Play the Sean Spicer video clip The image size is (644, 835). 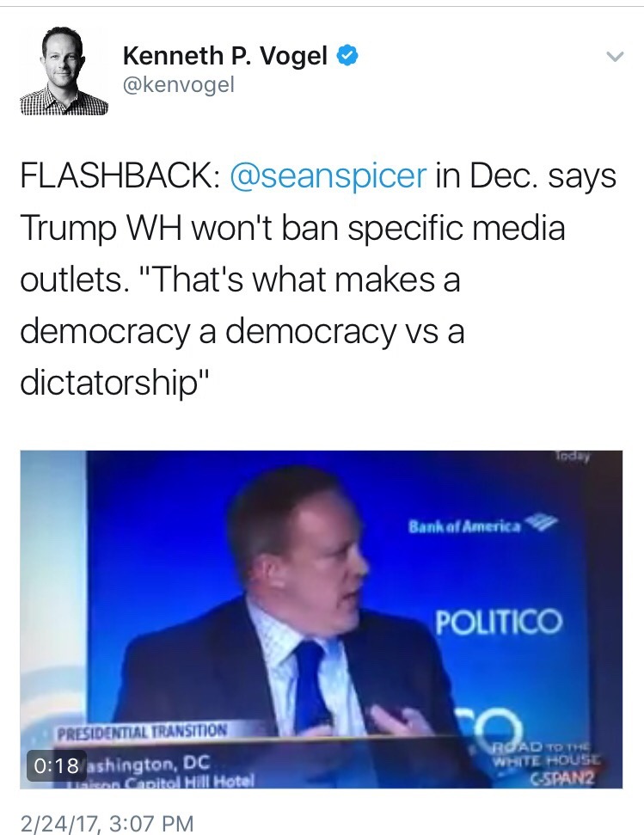click(321, 619)
